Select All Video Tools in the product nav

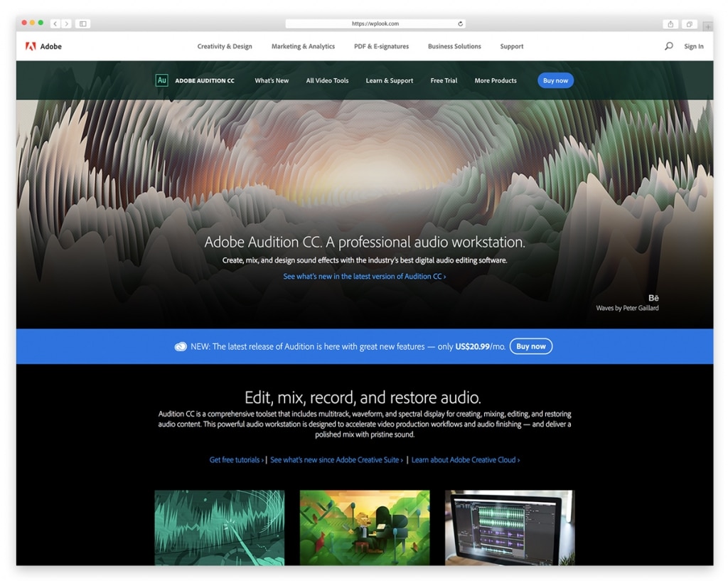click(x=327, y=80)
